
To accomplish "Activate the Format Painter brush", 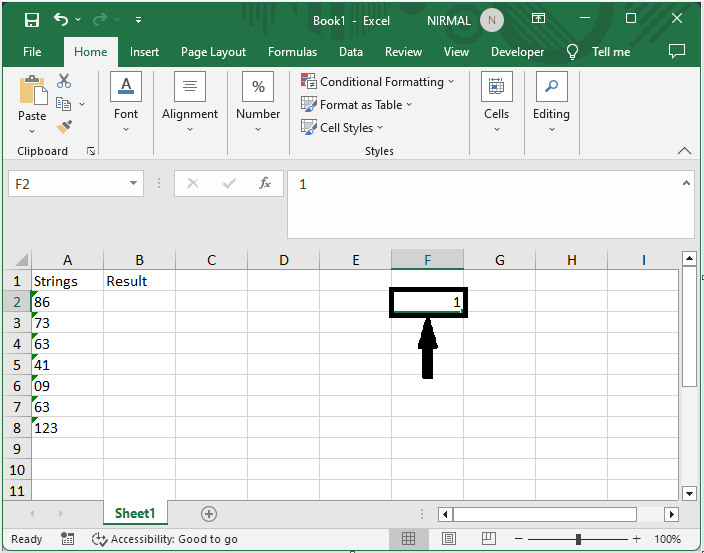I will [x=64, y=127].
